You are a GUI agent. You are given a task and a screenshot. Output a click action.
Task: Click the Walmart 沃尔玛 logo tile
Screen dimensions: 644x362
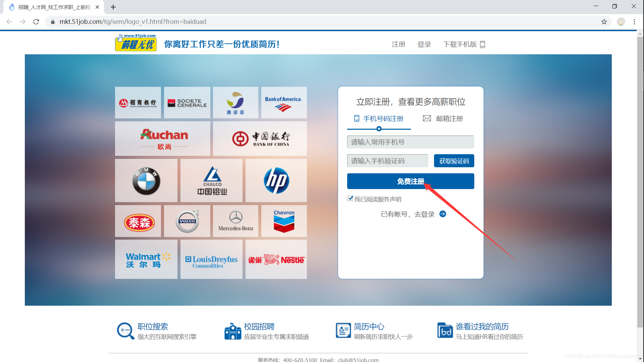(146, 259)
